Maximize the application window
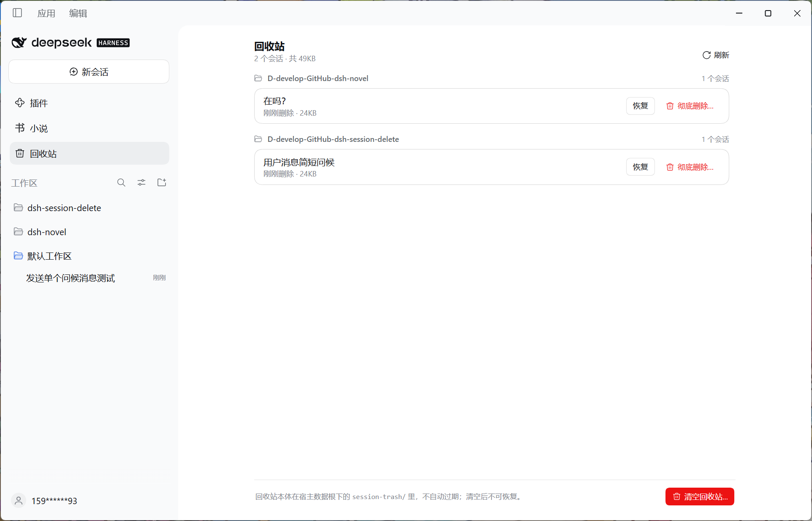 pos(768,13)
